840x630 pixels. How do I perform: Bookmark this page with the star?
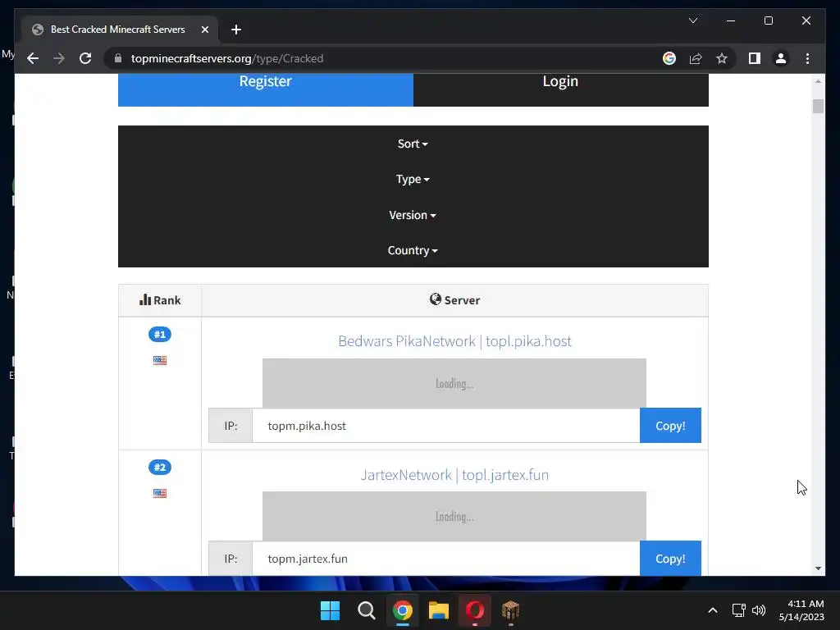pos(722,58)
